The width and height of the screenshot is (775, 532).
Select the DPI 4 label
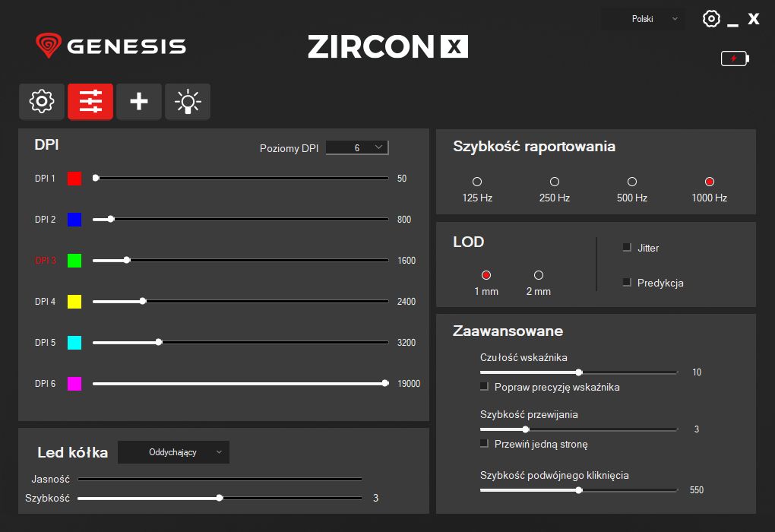45,302
